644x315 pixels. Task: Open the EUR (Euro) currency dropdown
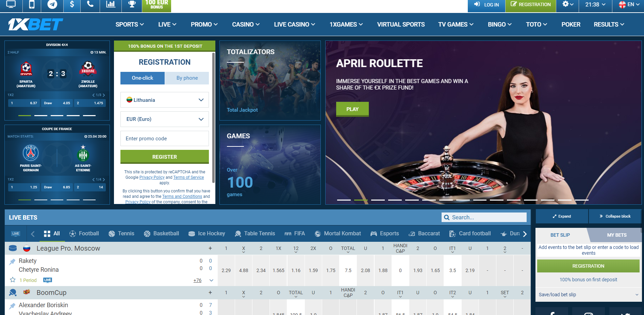[x=165, y=119]
